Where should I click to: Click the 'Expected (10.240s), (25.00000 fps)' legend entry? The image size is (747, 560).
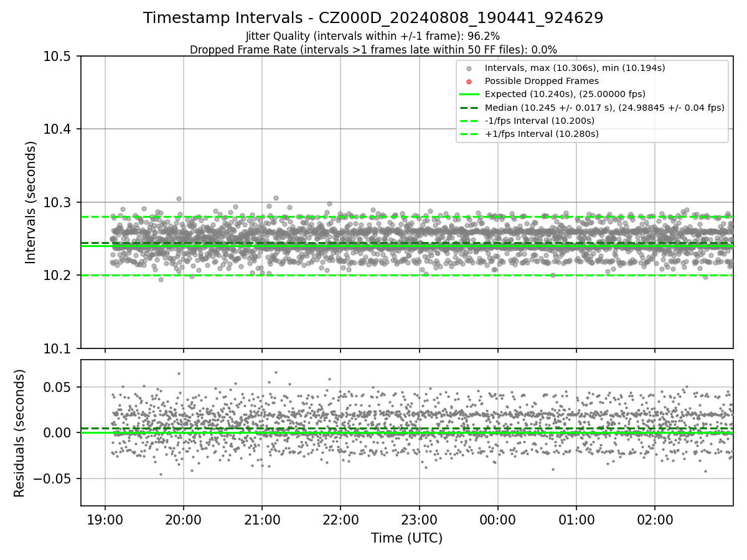pos(565,94)
